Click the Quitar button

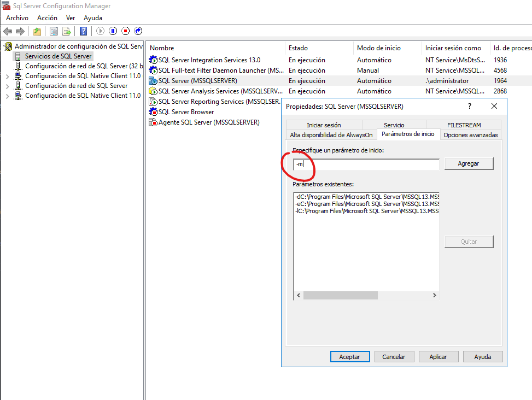tap(469, 242)
